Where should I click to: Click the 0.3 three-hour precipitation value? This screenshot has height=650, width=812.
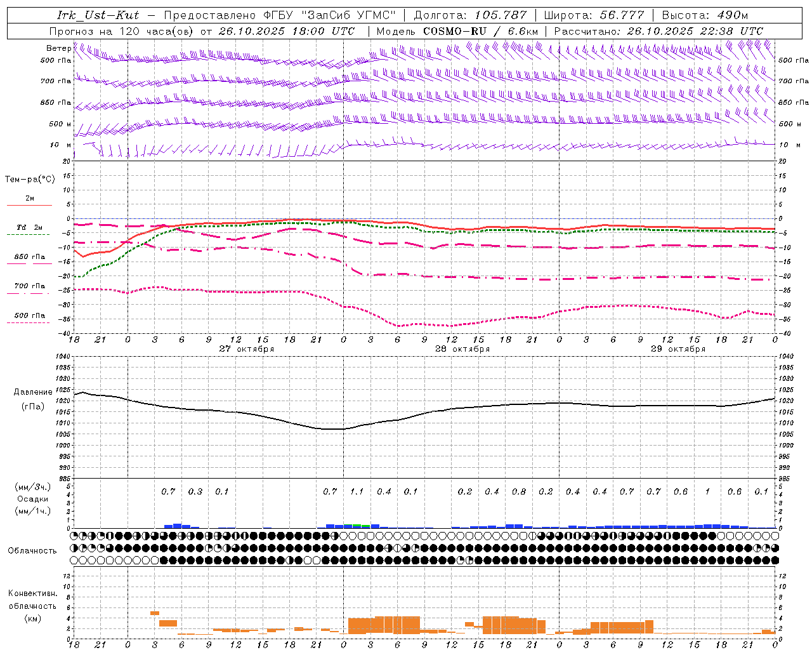(195, 491)
